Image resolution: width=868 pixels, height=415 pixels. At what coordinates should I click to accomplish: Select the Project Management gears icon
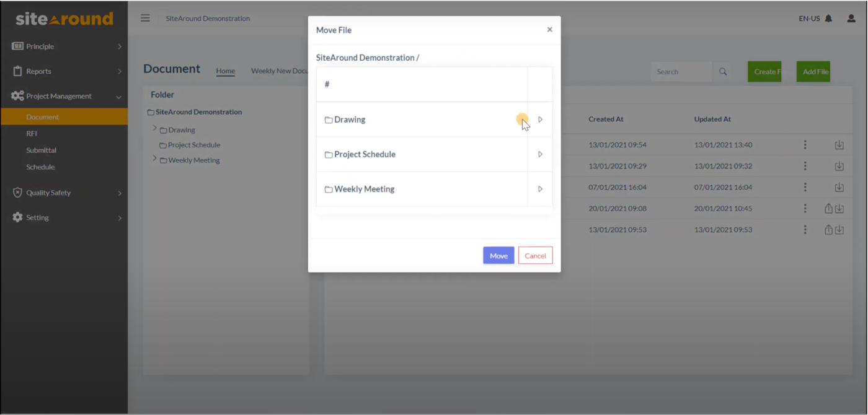[16, 95]
